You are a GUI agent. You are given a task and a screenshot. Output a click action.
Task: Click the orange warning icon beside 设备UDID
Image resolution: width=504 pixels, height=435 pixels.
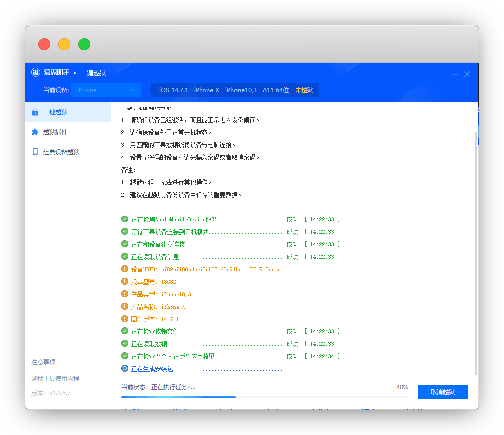125,269
